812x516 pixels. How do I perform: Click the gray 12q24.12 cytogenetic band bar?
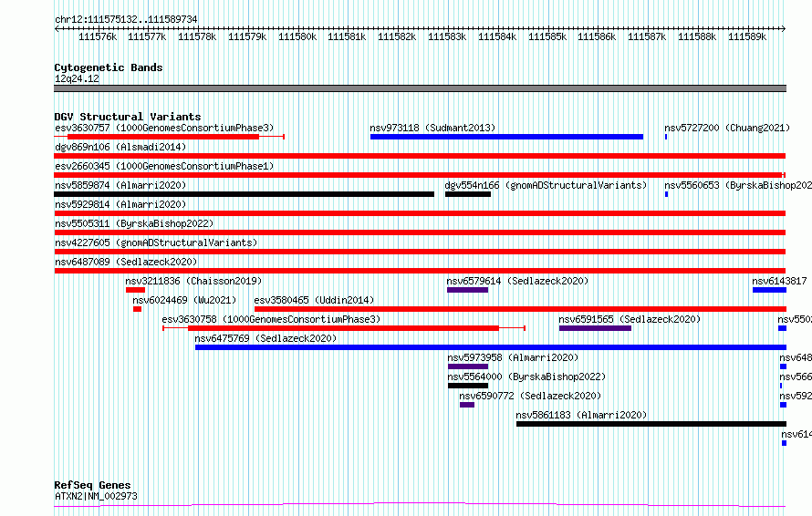(420, 88)
